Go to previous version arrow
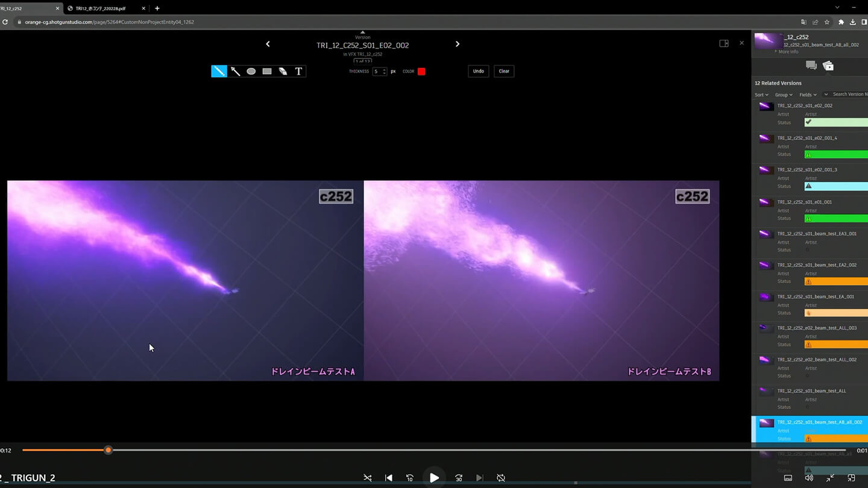Screen dimensions: 868x488 [x=268, y=44]
